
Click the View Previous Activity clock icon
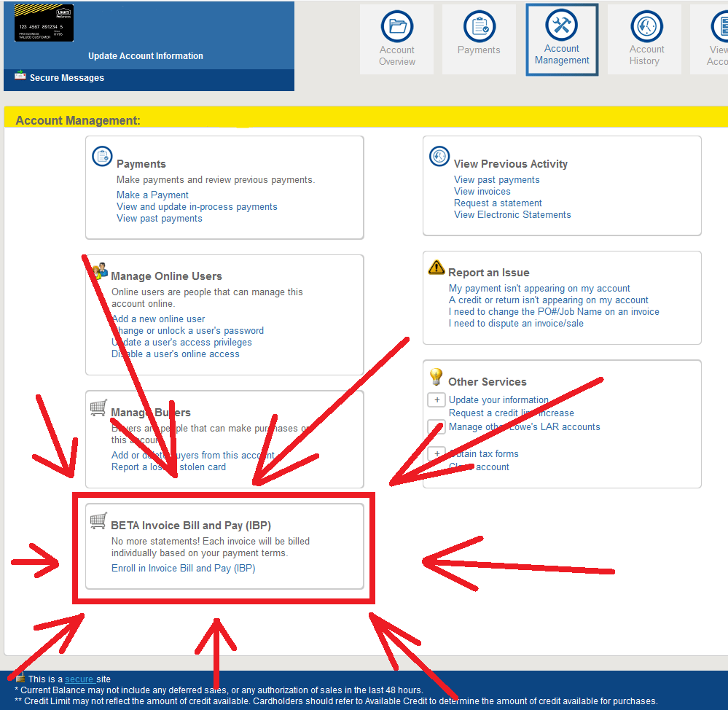coord(438,155)
